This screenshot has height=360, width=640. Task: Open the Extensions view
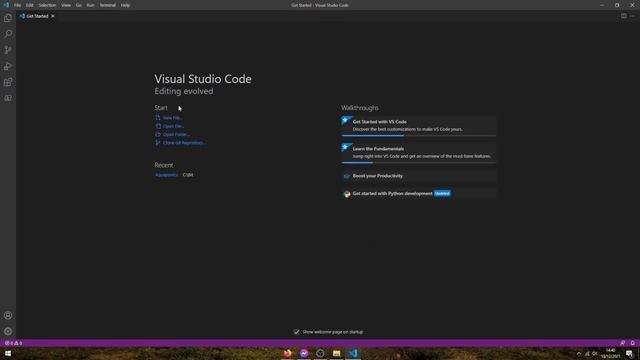point(8,82)
